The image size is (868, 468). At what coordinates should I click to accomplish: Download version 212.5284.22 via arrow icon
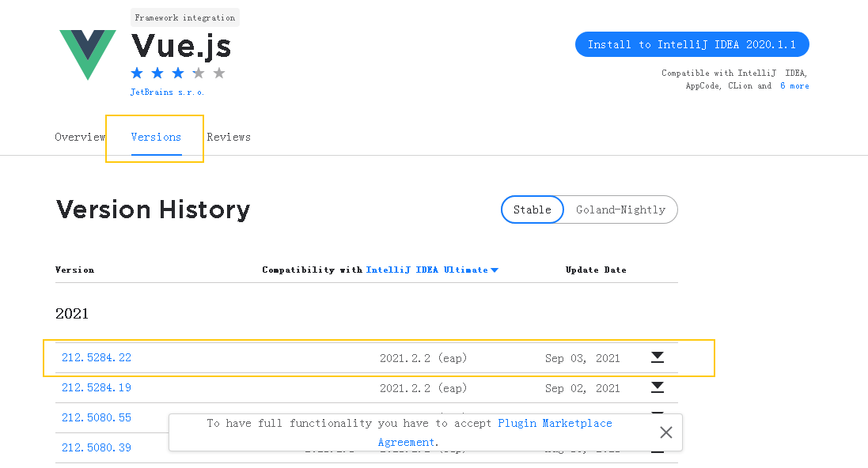point(657,357)
